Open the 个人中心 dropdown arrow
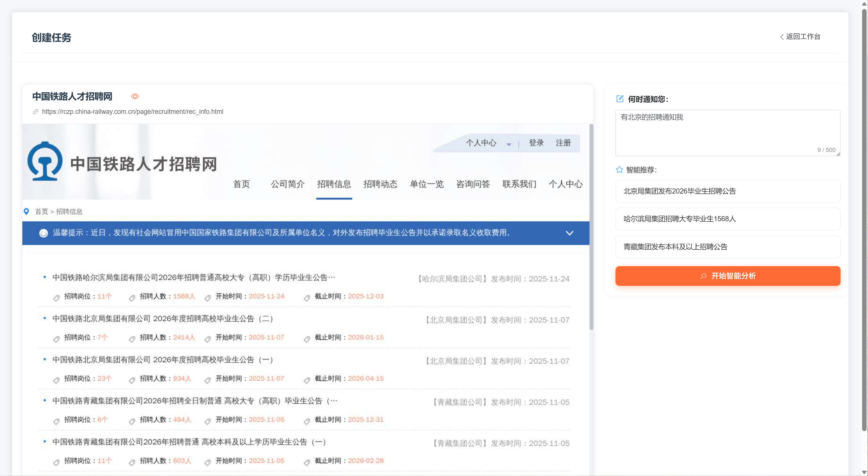The image size is (868, 476). click(508, 144)
